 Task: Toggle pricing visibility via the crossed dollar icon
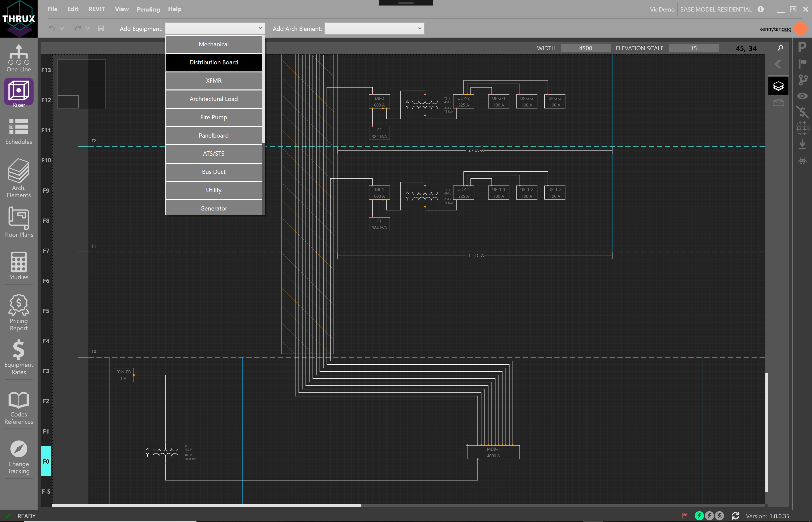click(802, 112)
